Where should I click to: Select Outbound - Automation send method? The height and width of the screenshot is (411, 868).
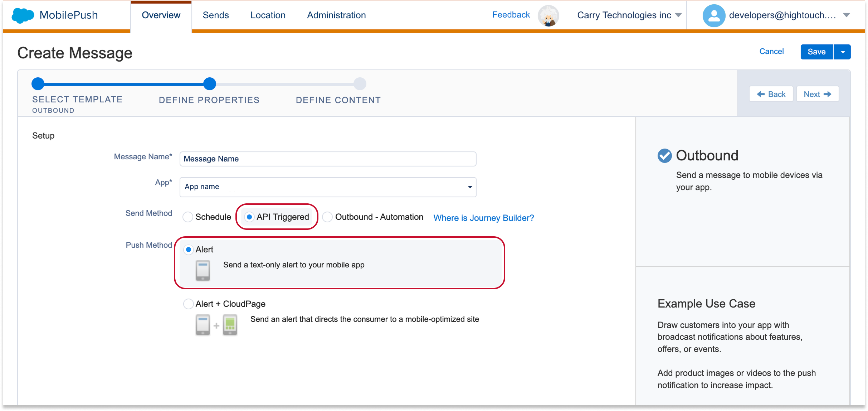pyautogui.click(x=327, y=217)
